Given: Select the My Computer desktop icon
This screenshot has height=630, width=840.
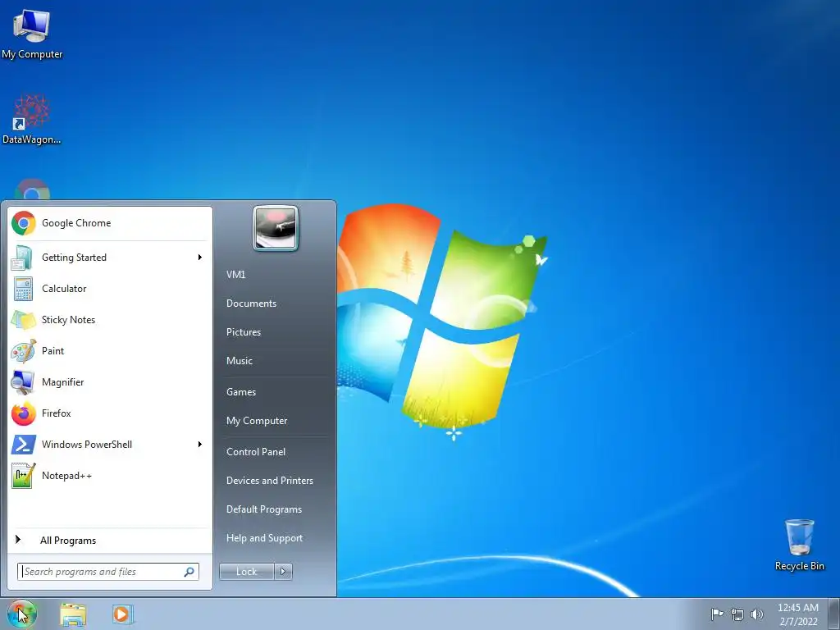Looking at the screenshot, I should pos(32,34).
